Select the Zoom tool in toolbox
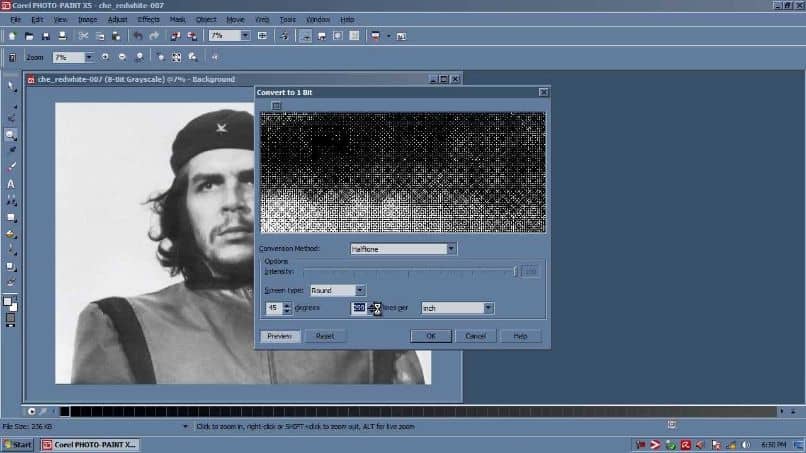This screenshot has height=453, width=806. click(11, 134)
